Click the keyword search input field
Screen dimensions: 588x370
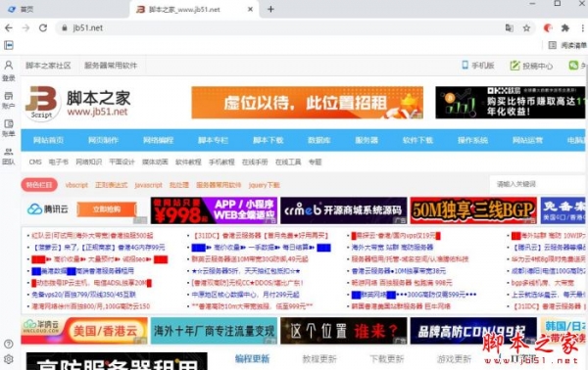point(538,184)
